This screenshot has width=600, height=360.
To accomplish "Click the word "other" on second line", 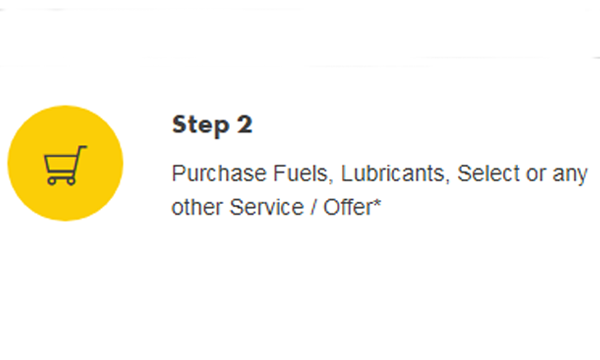I will pyautogui.click(x=197, y=207).
